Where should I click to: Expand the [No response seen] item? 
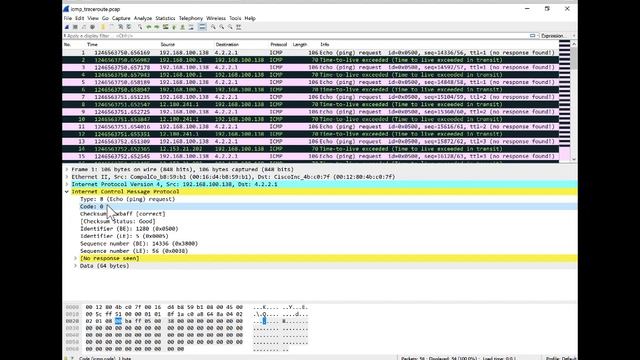click(75, 258)
